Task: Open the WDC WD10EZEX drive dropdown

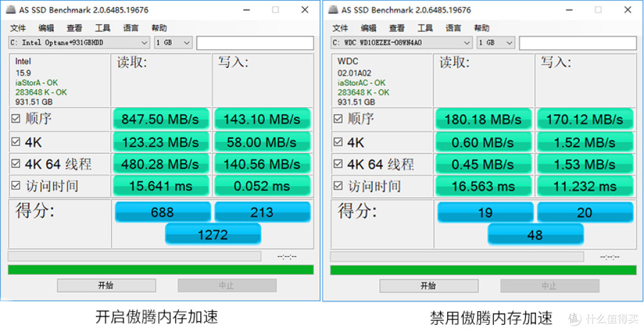Action: pyautogui.click(x=401, y=42)
